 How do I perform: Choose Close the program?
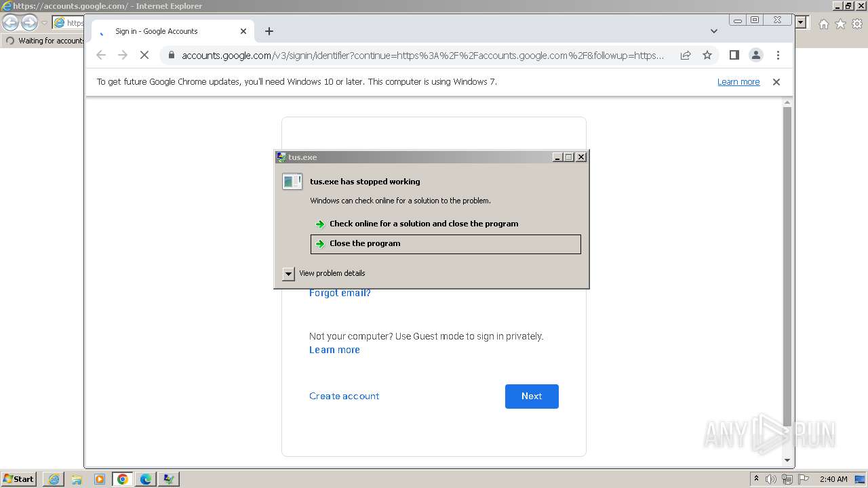tap(446, 244)
